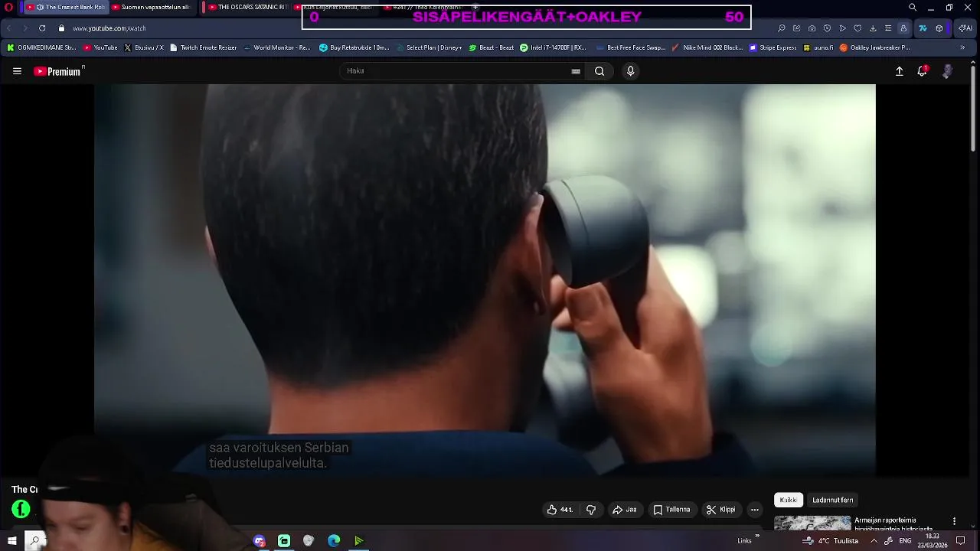This screenshot has width=980, height=551.
Task: Open Best Free Face Swap bookmark
Action: tap(630, 47)
